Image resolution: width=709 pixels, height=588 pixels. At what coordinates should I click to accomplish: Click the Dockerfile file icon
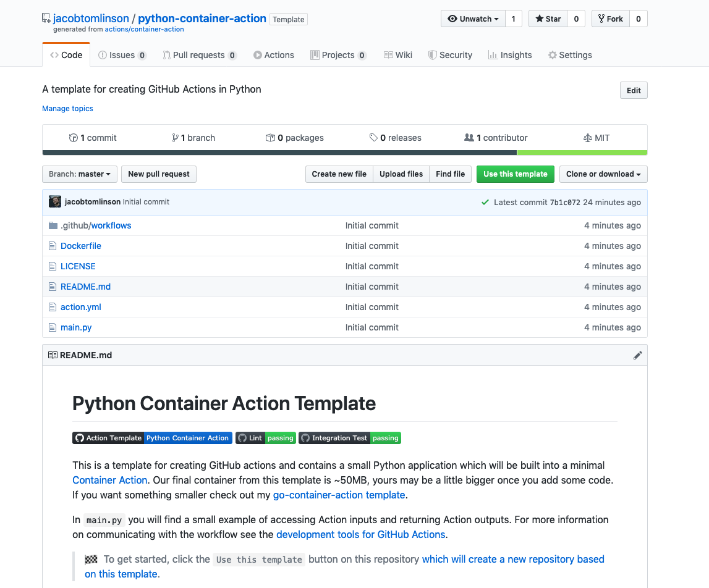coord(53,246)
